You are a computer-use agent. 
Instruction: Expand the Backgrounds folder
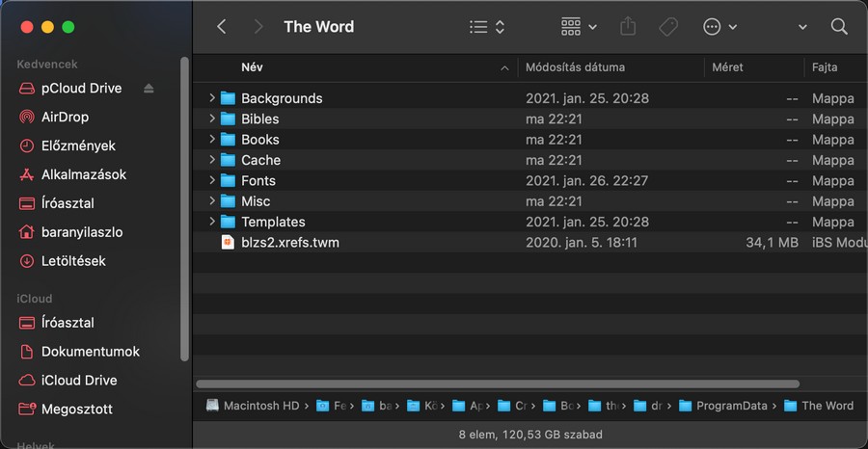coord(212,98)
